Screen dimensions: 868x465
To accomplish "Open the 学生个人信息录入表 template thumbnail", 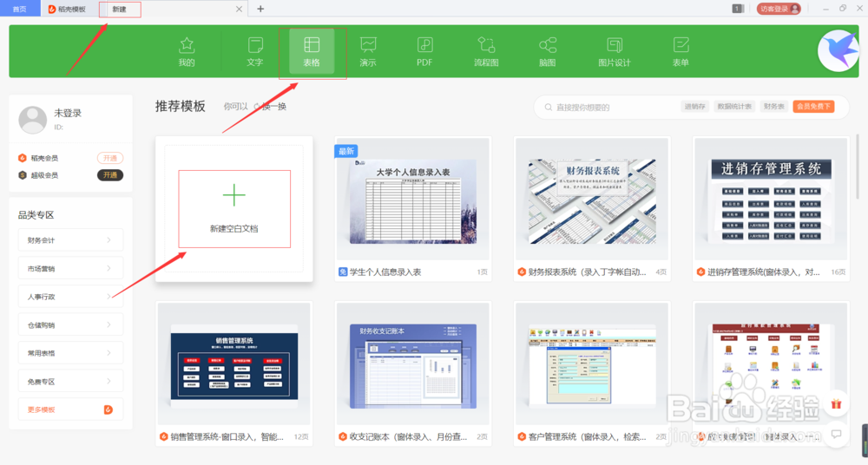I will coord(412,200).
